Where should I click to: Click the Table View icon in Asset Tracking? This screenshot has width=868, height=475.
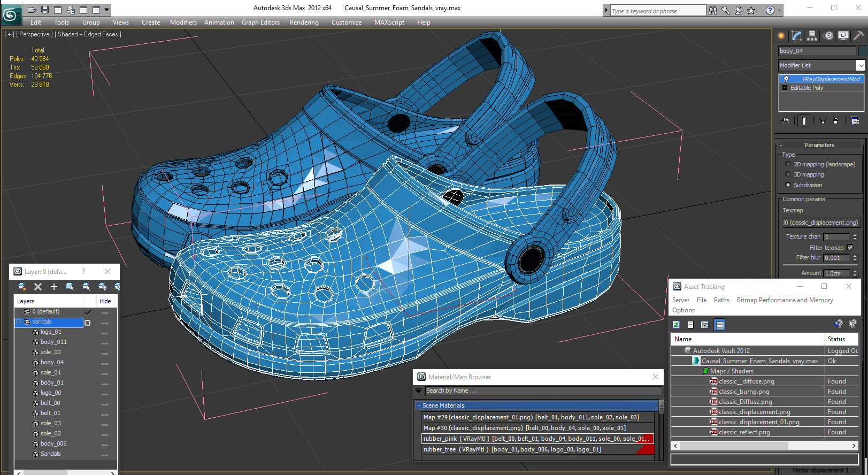(720, 325)
